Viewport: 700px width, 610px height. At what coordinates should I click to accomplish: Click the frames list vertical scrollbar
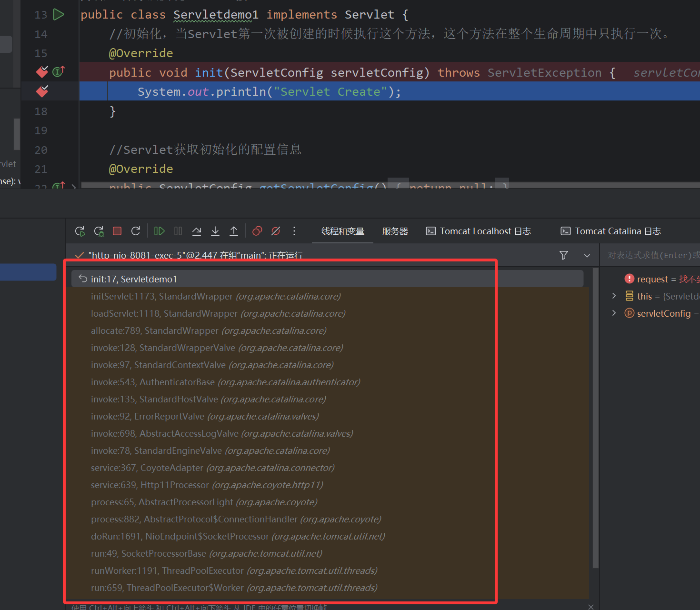595,419
